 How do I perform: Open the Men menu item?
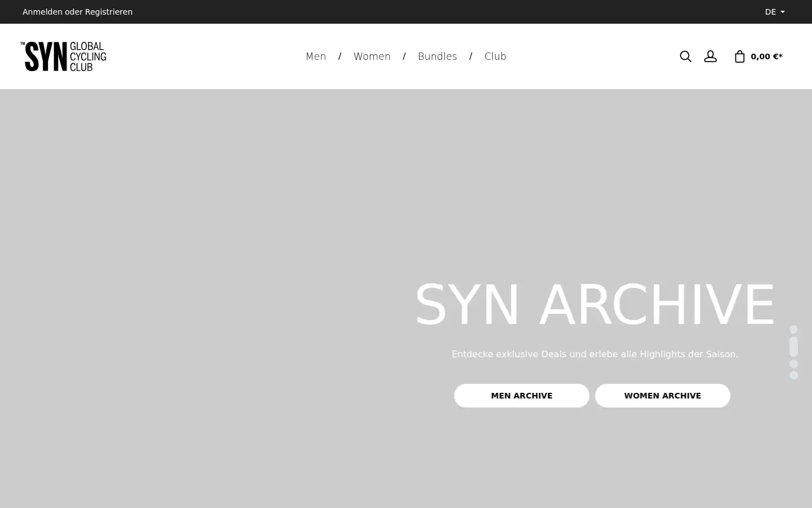316,56
